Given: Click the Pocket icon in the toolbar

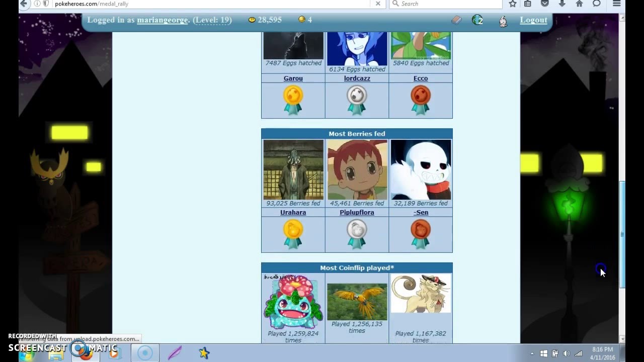Looking at the screenshot, I should pos(545,4).
